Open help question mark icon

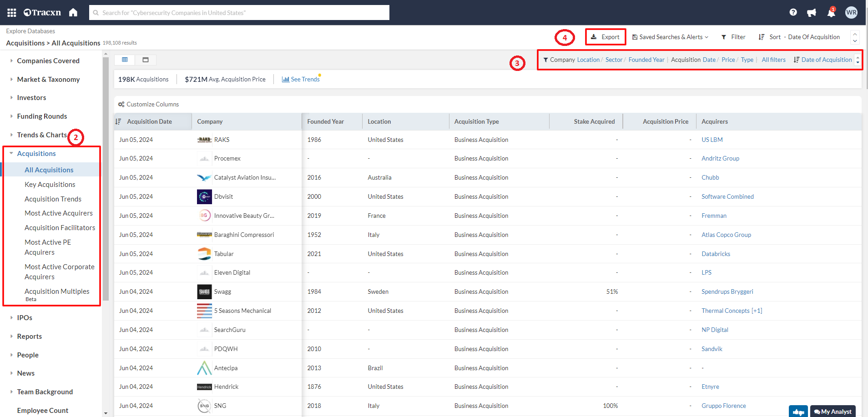point(793,12)
